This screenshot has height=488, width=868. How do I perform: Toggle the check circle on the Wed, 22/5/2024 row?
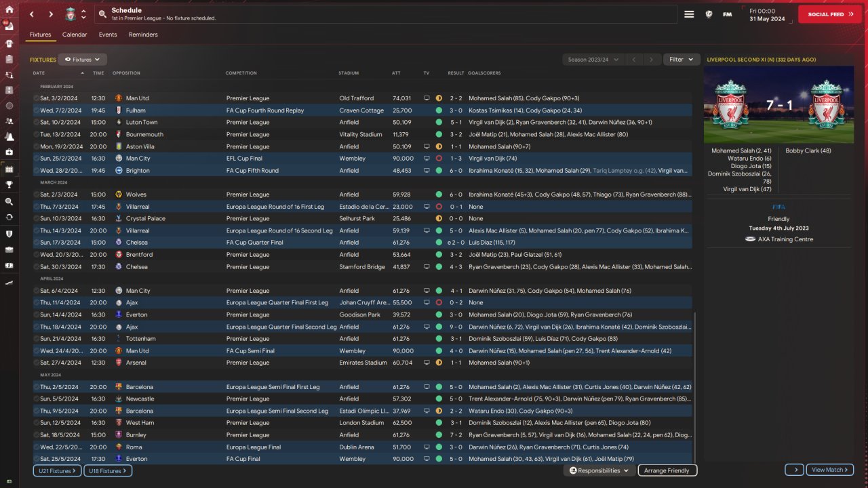[37, 447]
